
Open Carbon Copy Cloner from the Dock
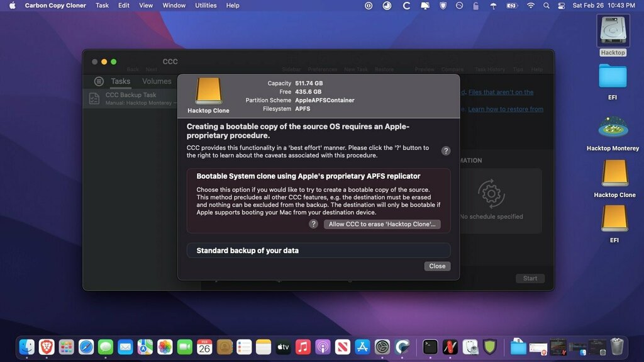402,346
